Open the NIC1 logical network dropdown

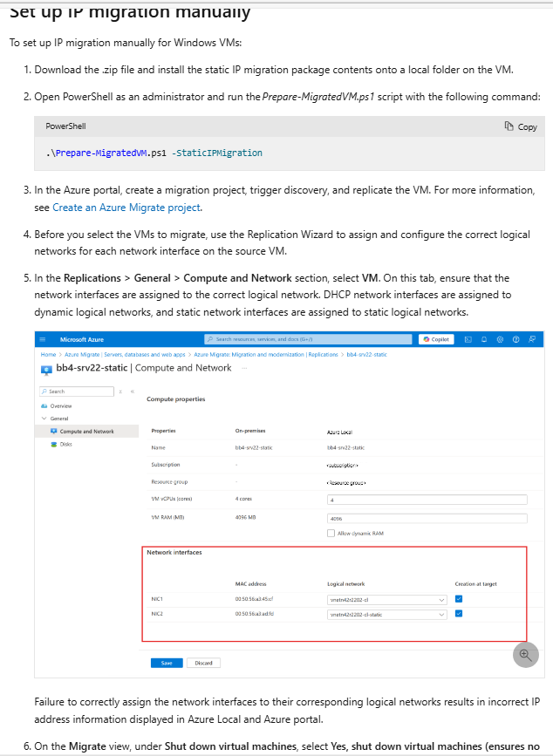[x=387, y=600]
